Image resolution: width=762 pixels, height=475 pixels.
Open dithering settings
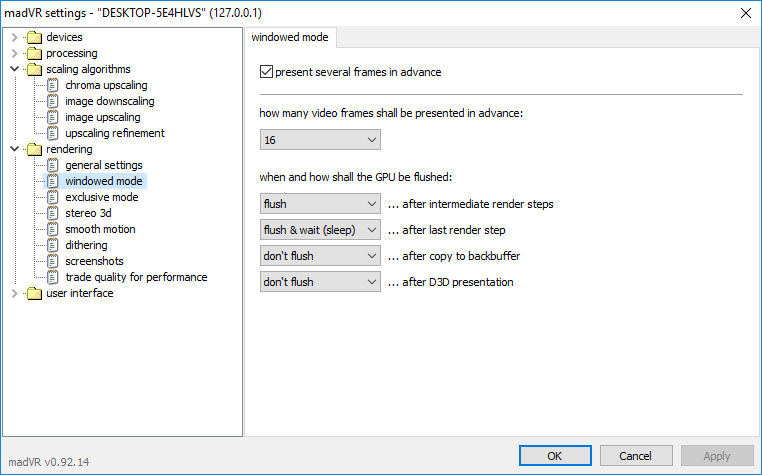(87, 245)
